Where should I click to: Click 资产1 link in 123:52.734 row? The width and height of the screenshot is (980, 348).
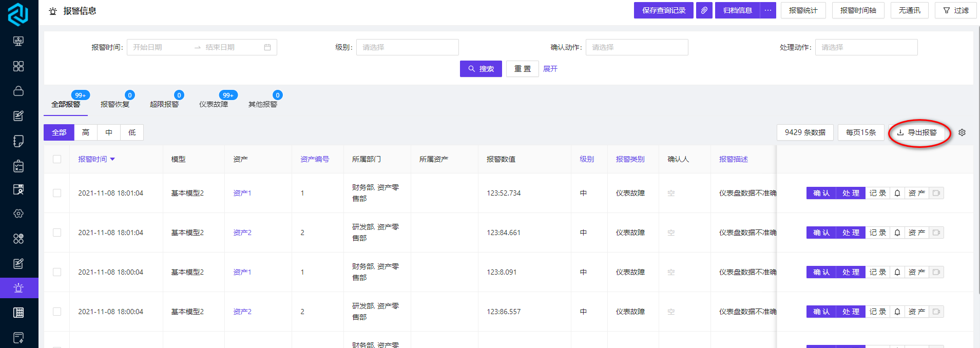242,193
